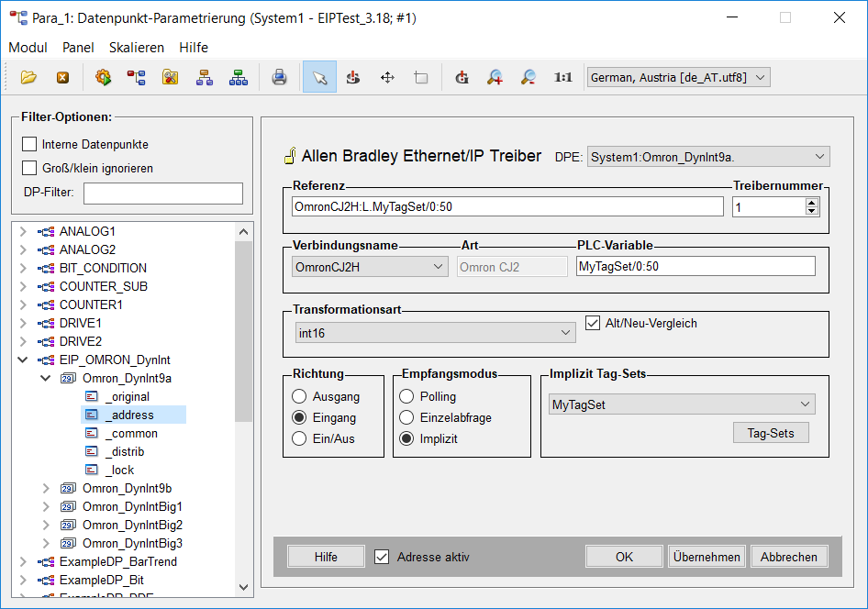Toggle the Groß/klein ignorieren checkbox
The image size is (868, 609).
pos(29,168)
